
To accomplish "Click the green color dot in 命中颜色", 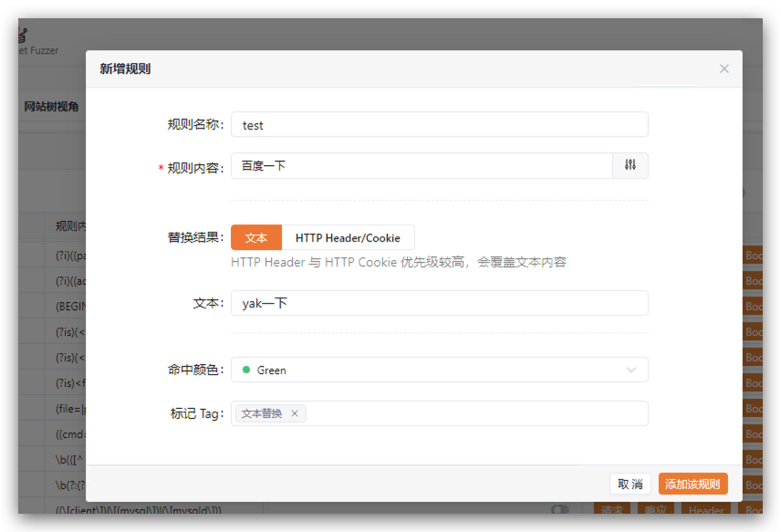I will 246,370.
